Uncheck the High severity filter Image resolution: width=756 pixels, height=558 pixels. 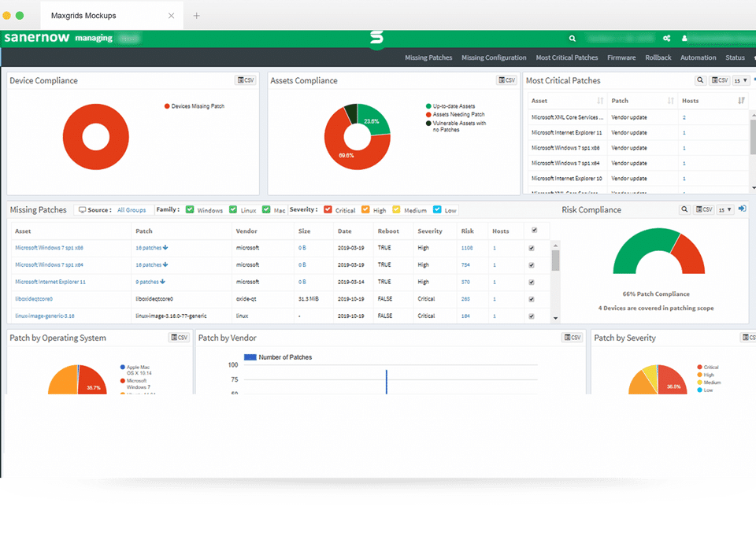click(365, 209)
